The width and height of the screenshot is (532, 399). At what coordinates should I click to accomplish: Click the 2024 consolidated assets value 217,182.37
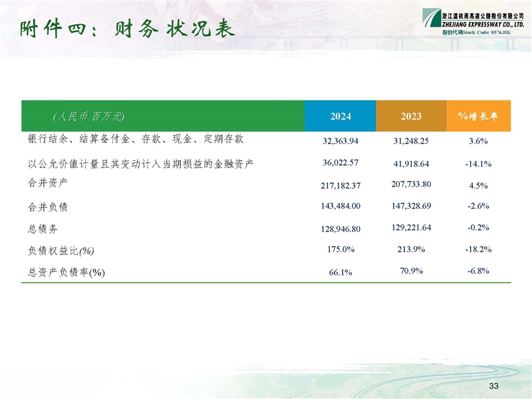(340, 186)
